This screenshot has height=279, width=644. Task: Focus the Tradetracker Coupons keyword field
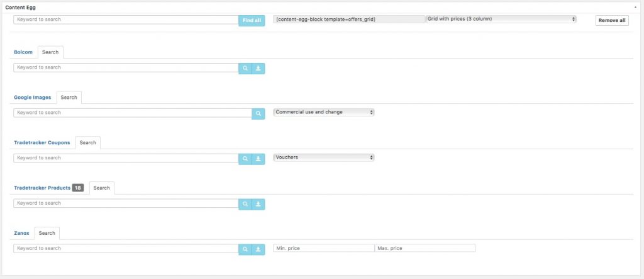[x=126, y=158]
